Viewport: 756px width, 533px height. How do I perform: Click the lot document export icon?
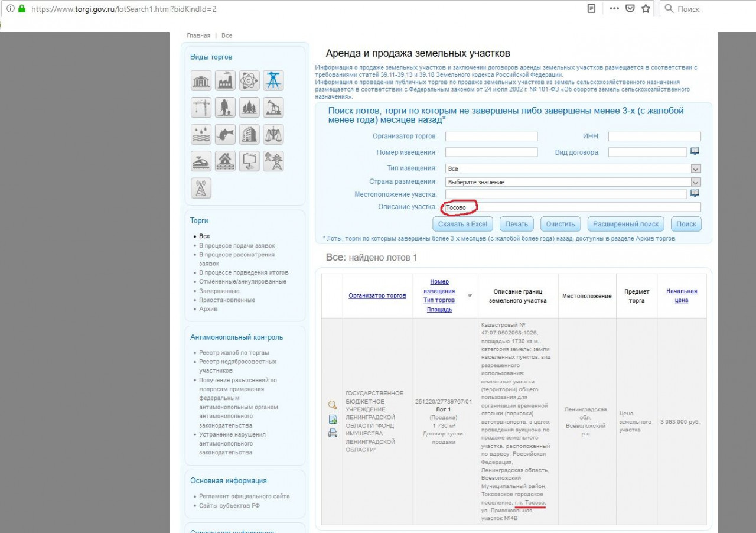(x=333, y=420)
